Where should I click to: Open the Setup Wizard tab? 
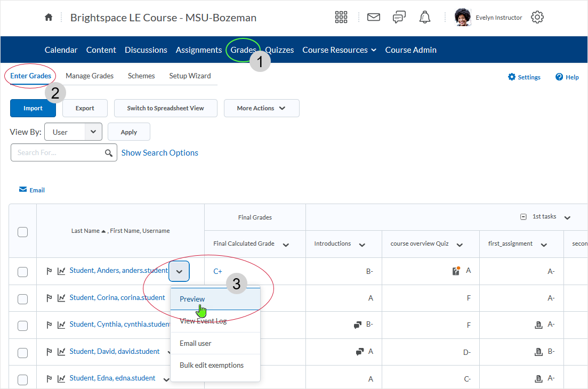coord(190,76)
